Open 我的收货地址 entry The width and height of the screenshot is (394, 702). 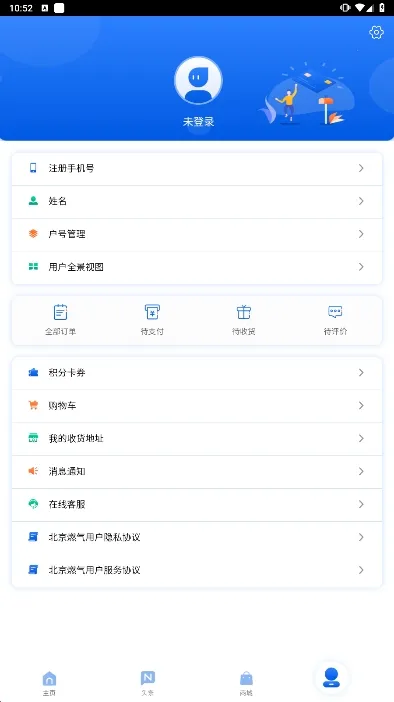coord(197,438)
